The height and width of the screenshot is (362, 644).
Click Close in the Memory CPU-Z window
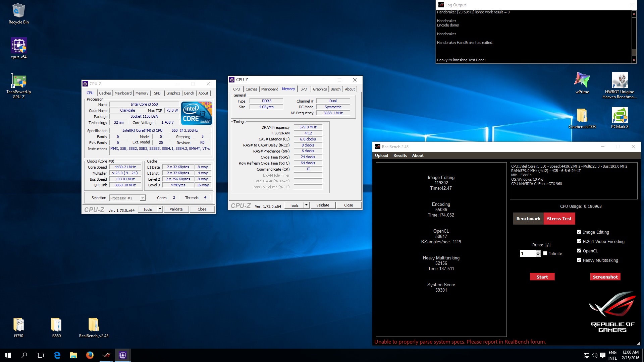348,205
